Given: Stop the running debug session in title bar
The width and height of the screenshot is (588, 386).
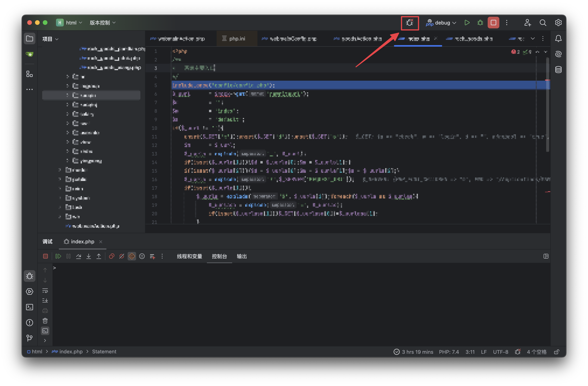Looking at the screenshot, I should tap(493, 23).
